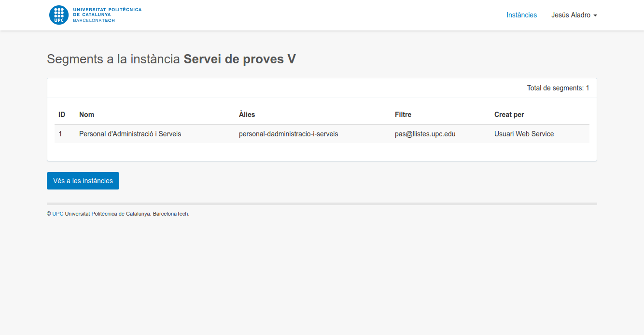Click the Segments a la instància page heading
This screenshot has width=644, height=335.
[x=171, y=59]
